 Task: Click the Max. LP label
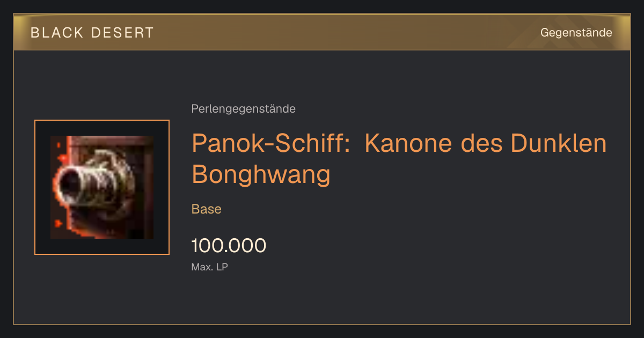pos(210,266)
